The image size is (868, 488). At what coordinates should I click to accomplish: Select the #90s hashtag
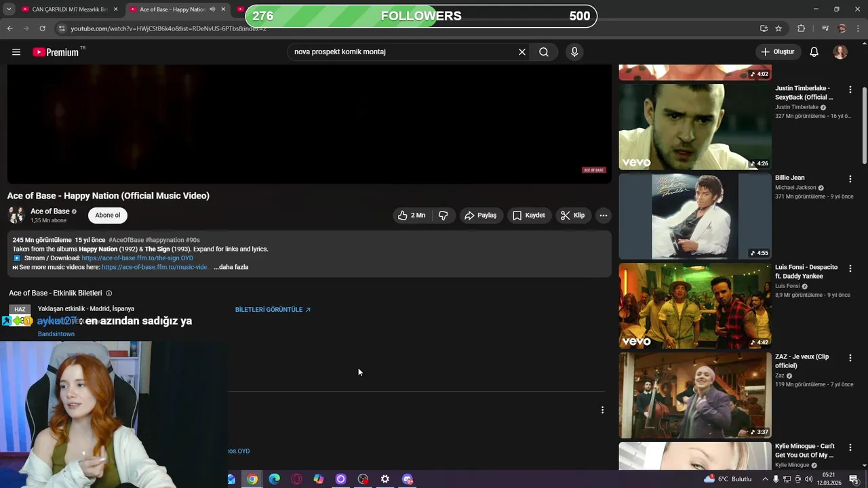click(193, 240)
